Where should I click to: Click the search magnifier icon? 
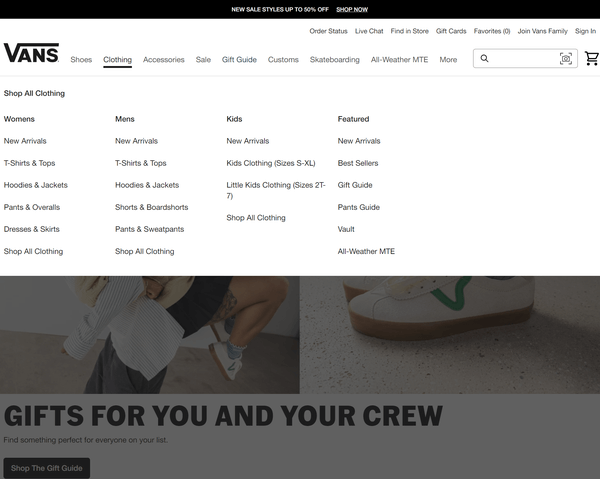tap(484, 58)
